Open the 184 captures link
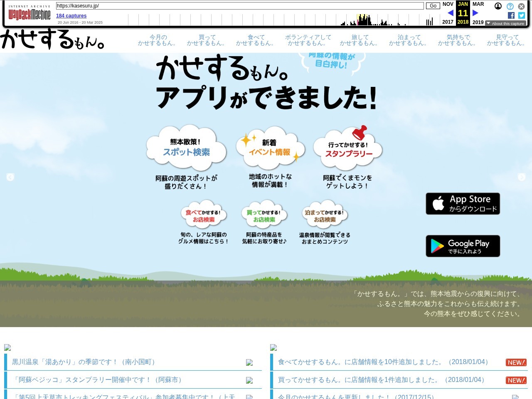Viewport: 532px width, 399px height. coord(71,16)
